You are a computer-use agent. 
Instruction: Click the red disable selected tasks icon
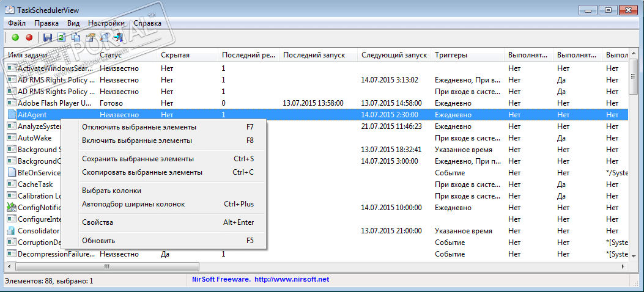click(x=29, y=38)
